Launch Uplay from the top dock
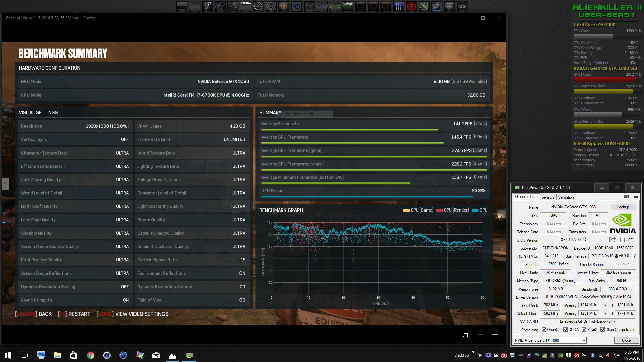Screen dimensions: 644x362 click(x=297, y=6)
